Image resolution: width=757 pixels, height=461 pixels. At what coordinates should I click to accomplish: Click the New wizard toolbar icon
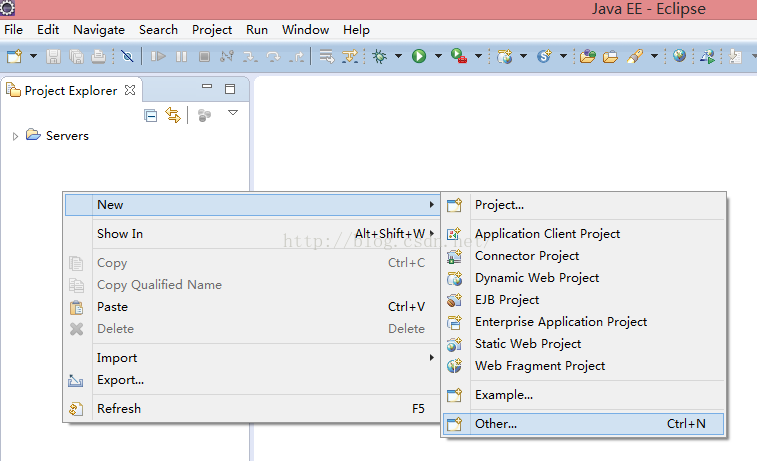(x=14, y=56)
